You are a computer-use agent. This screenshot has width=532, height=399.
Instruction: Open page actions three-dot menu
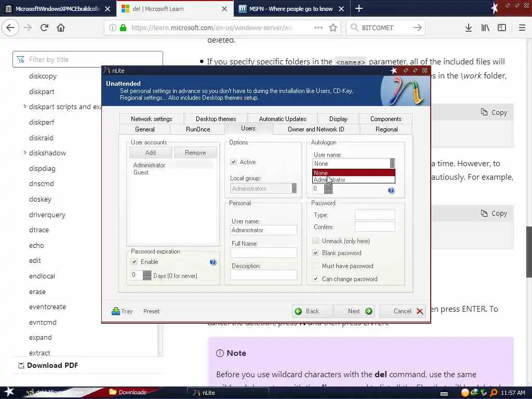(318, 28)
